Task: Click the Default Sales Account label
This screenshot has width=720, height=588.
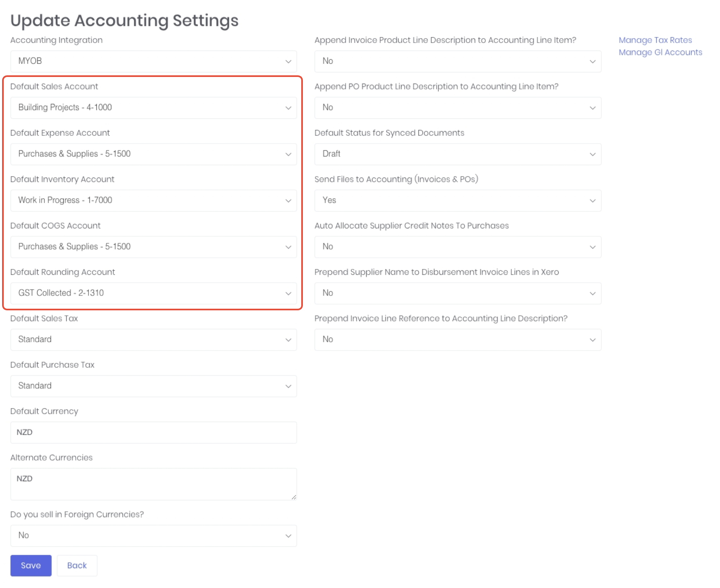Action: pos(54,86)
